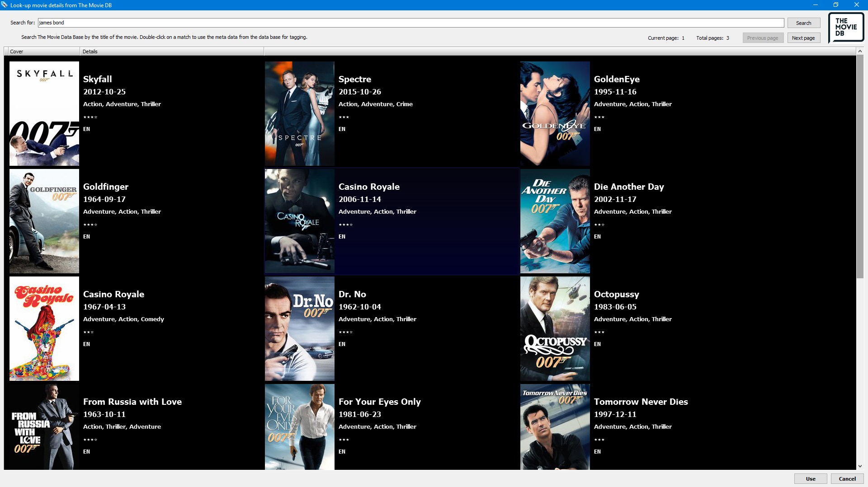Click the 1983-06-05 release date
The width and height of the screenshot is (868, 487).
coord(615,307)
